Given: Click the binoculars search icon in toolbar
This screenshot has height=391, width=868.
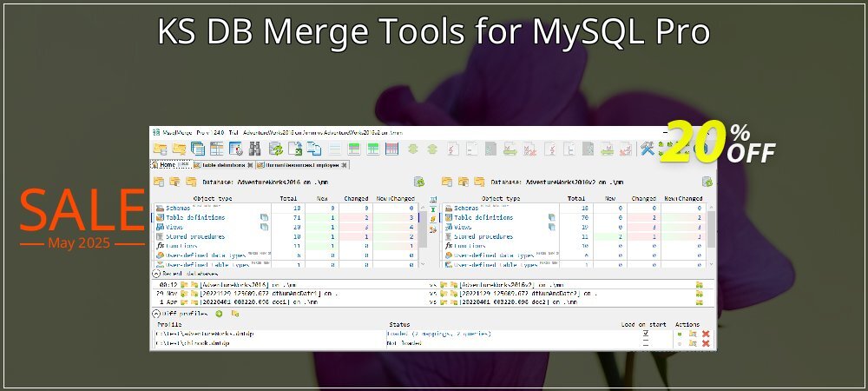Looking at the screenshot, I should 254,149.
